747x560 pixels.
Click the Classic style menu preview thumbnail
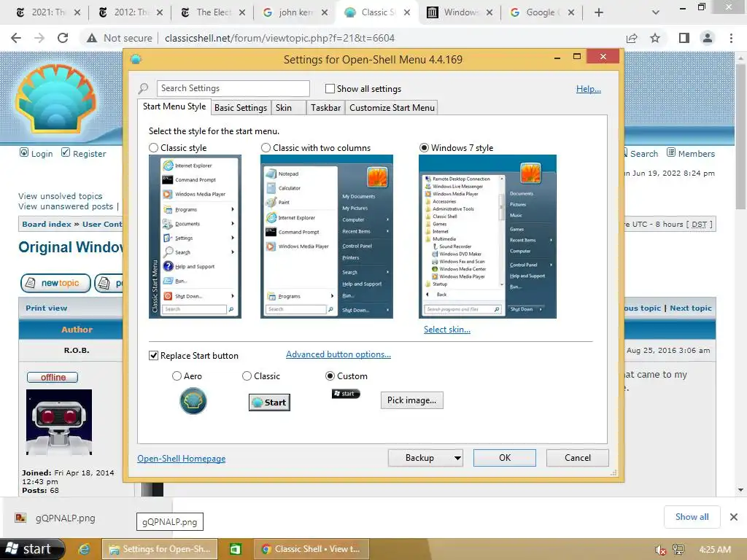click(x=195, y=237)
